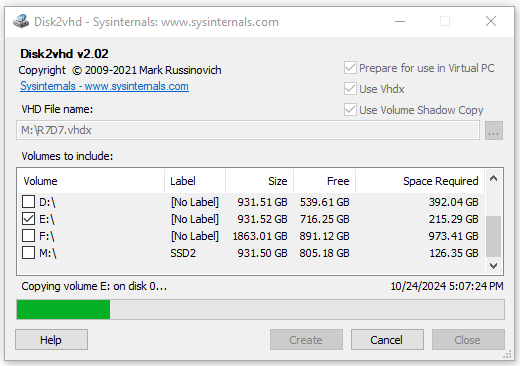
Task: Click the Help button
Action: click(51, 340)
